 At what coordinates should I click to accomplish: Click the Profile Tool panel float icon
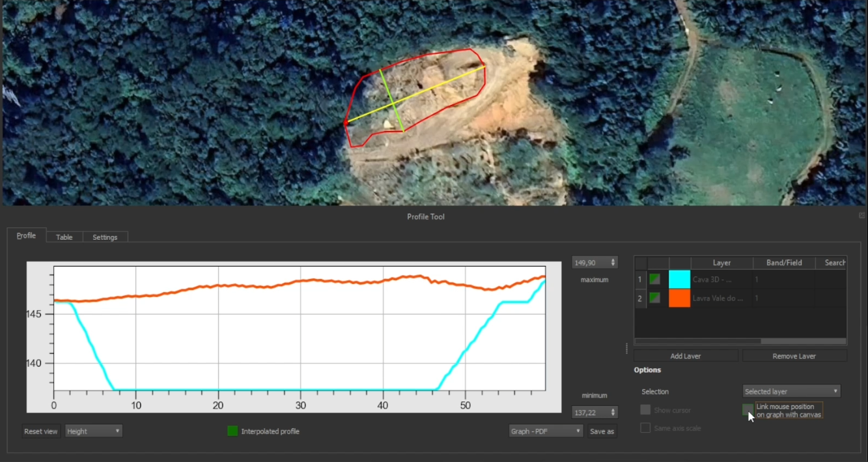(861, 215)
